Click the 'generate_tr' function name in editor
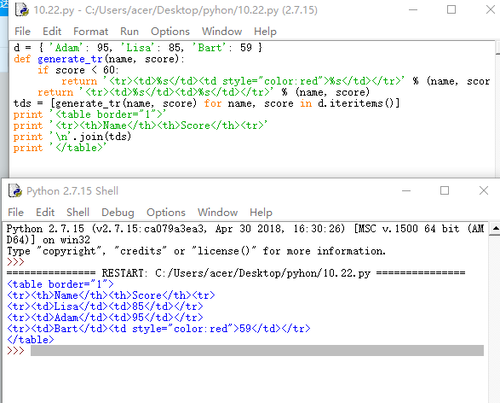This screenshot has width=500, height=403. click(70, 59)
